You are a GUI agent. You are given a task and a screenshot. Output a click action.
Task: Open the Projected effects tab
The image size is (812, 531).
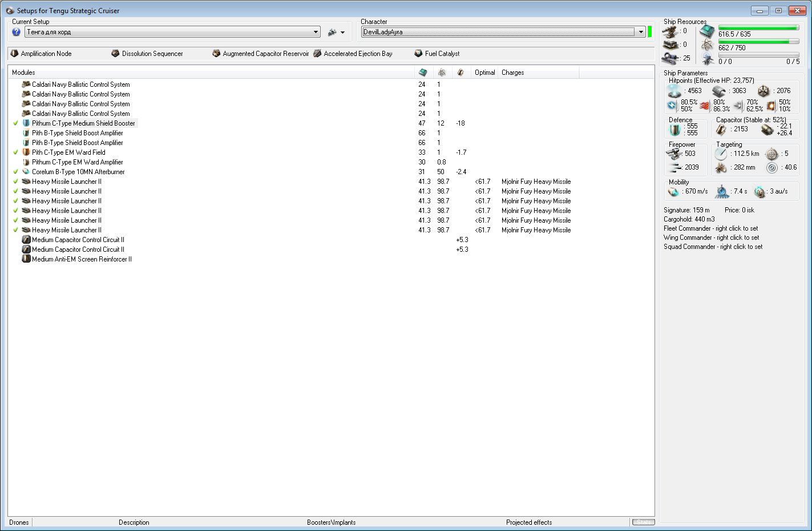pos(529,522)
